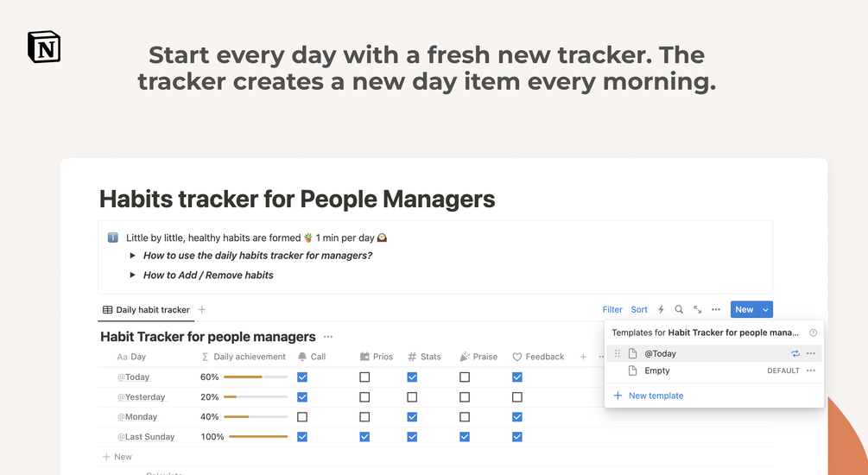Open the database search icon
Screen dimensions: 868x475
point(679,309)
